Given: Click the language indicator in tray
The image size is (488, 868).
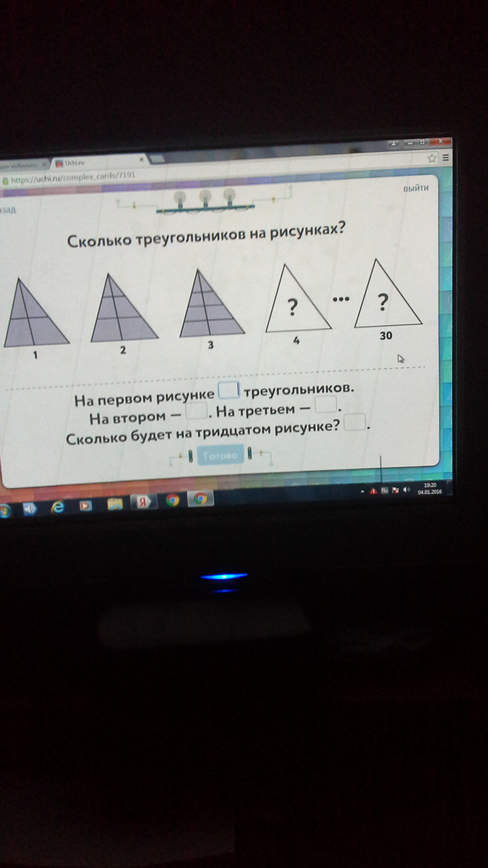Looking at the screenshot, I should [385, 490].
